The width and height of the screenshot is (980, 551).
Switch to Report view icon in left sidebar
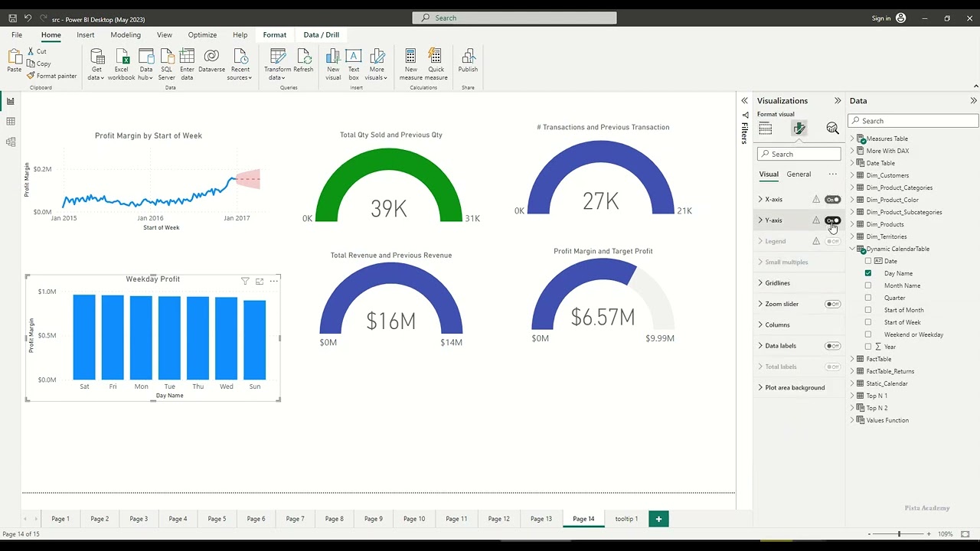pos(11,101)
